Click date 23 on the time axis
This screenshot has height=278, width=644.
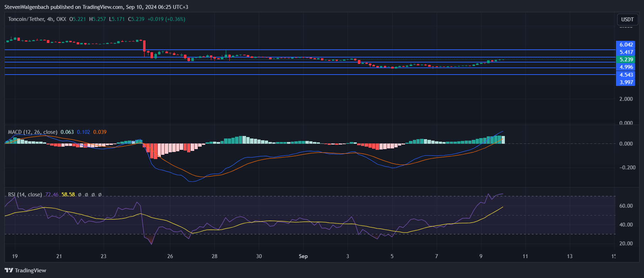103,256
